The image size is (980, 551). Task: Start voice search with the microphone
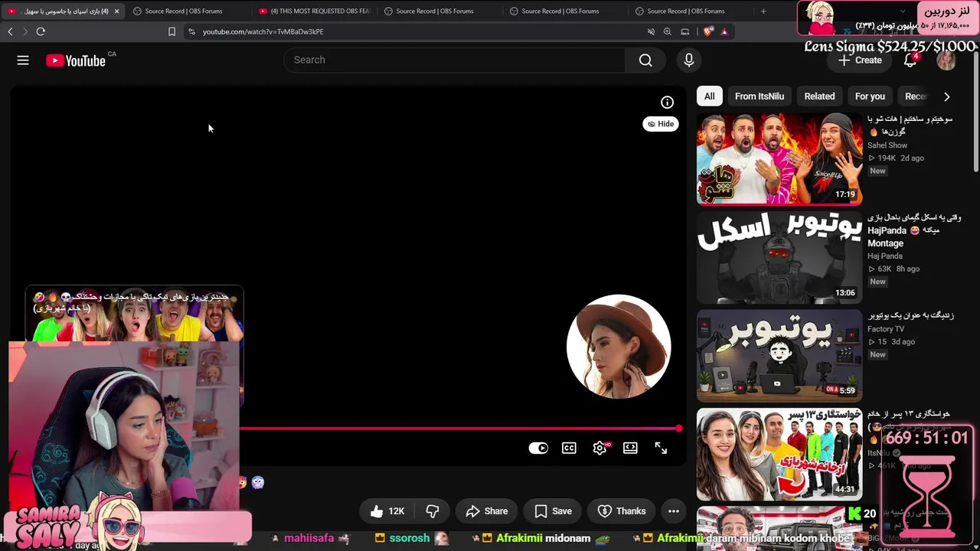(x=689, y=60)
